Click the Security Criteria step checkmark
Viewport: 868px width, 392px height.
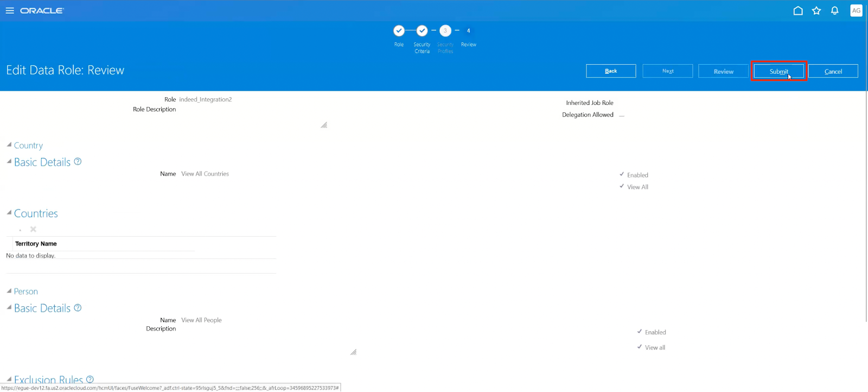422,30
